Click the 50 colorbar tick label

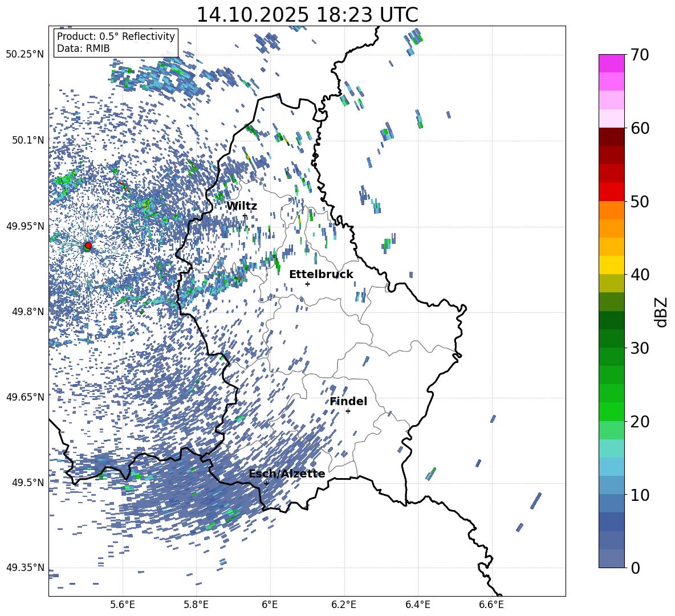click(640, 201)
